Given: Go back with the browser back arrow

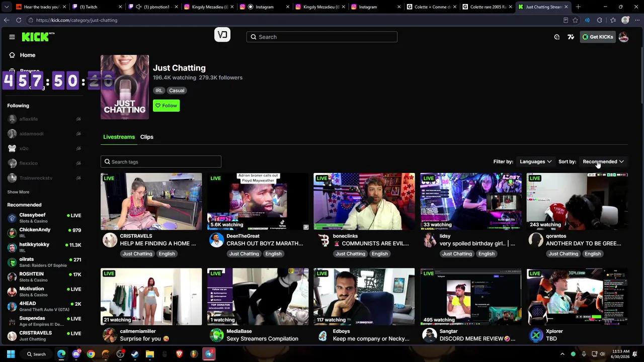Looking at the screenshot, I should tap(7, 20).
